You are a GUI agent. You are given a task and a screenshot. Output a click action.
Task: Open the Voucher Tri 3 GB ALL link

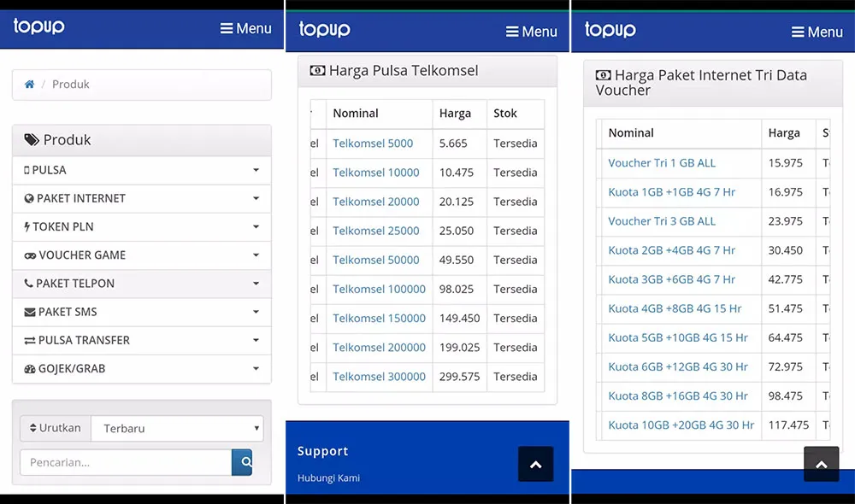pyautogui.click(x=662, y=221)
